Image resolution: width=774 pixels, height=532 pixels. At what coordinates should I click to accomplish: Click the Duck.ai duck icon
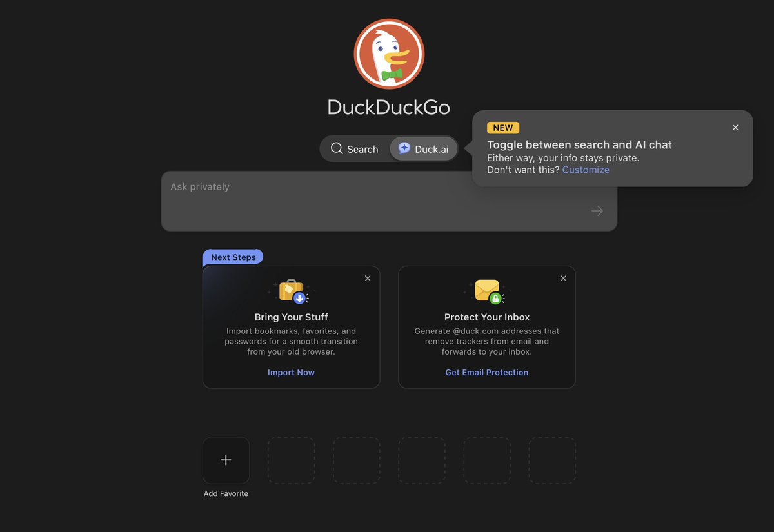pos(404,148)
